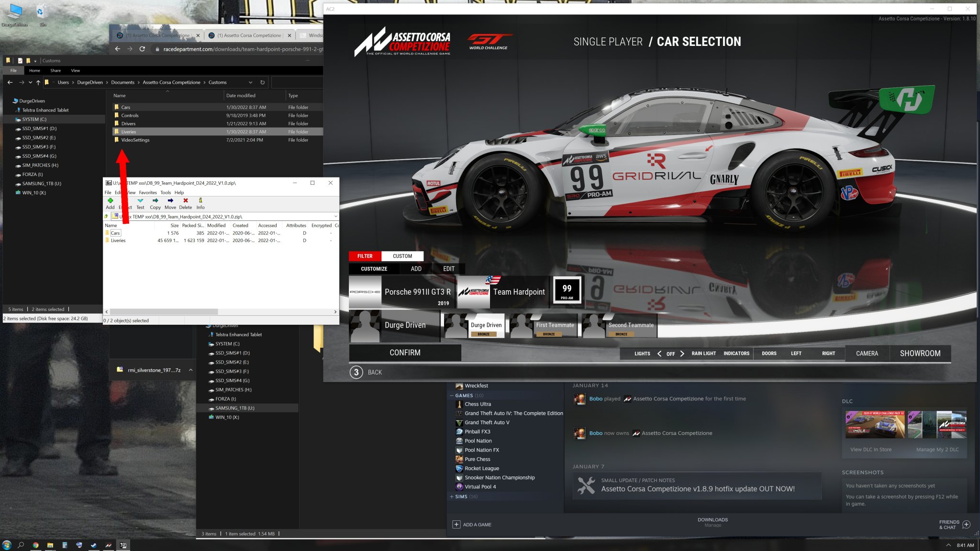Screen dimensions: 980x551
Task: Switch to second Assetto Corsa Competizione browser tab
Action: (x=249, y=35)
